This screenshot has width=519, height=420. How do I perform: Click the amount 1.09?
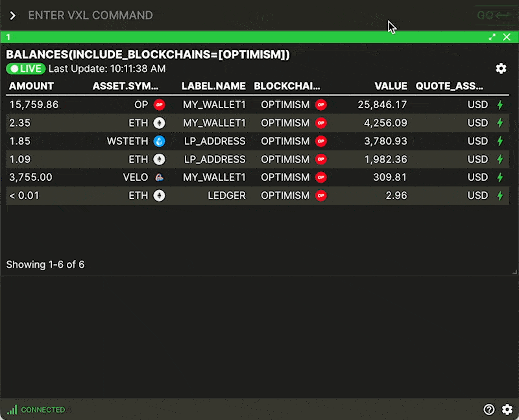coord(19,159)
